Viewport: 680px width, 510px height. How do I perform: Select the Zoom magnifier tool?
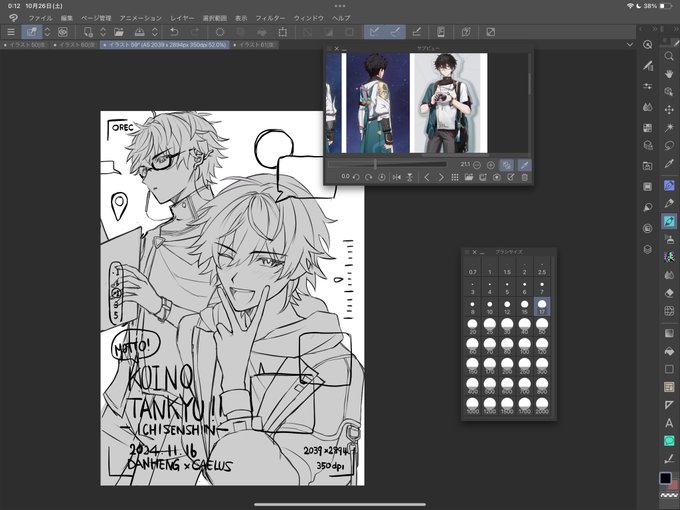click(x=669, y=56)
